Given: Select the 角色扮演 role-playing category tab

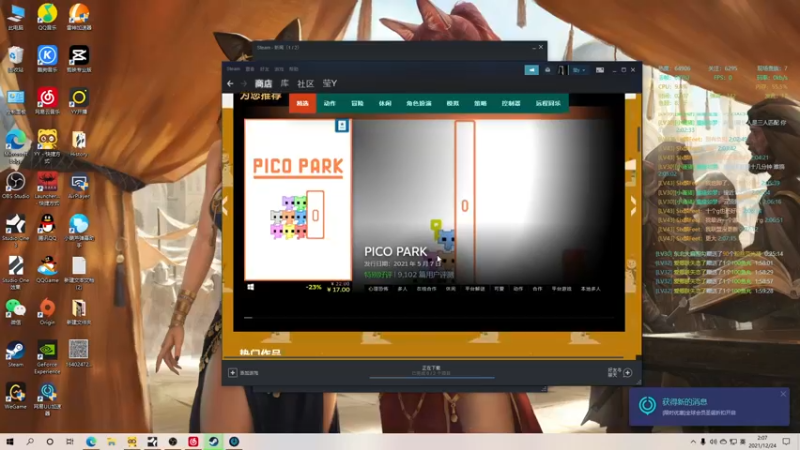Looking at the screenshot, I should tap(419, 103).
